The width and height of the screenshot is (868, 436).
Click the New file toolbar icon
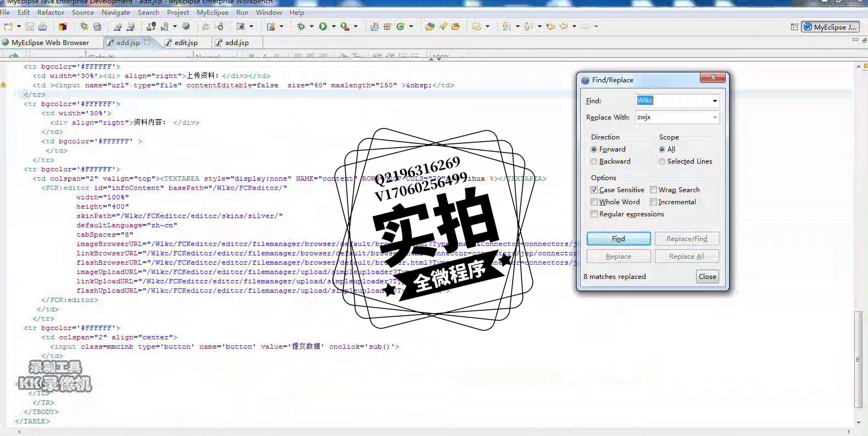point(8,26)
